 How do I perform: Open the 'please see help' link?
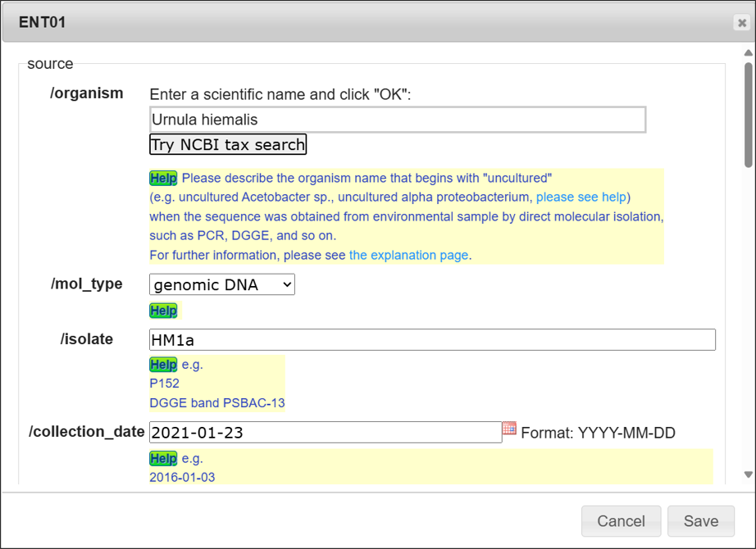click(x=581, y=197)
